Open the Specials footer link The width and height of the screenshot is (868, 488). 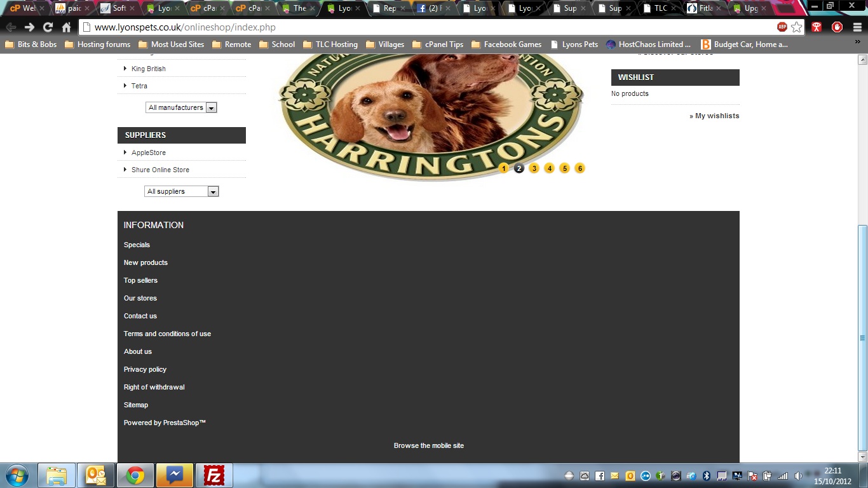coord(137,245)
